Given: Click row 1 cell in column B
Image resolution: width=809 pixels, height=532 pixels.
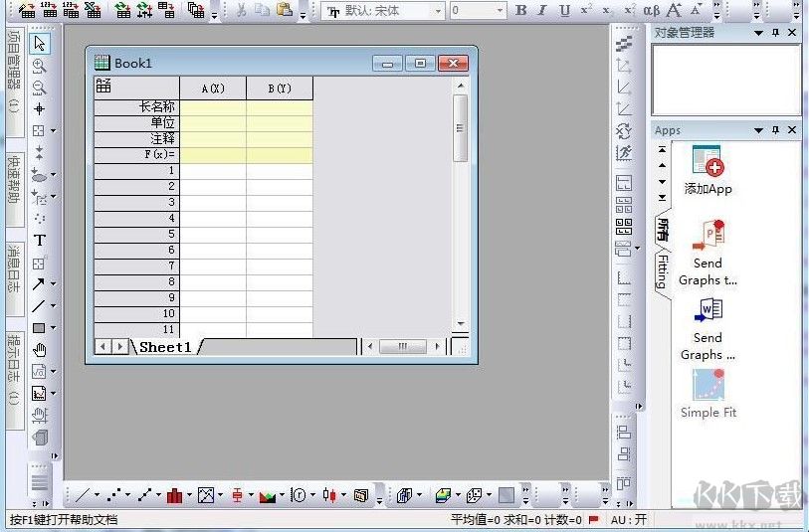Looking at the screenshot, I should click(280, 171).
